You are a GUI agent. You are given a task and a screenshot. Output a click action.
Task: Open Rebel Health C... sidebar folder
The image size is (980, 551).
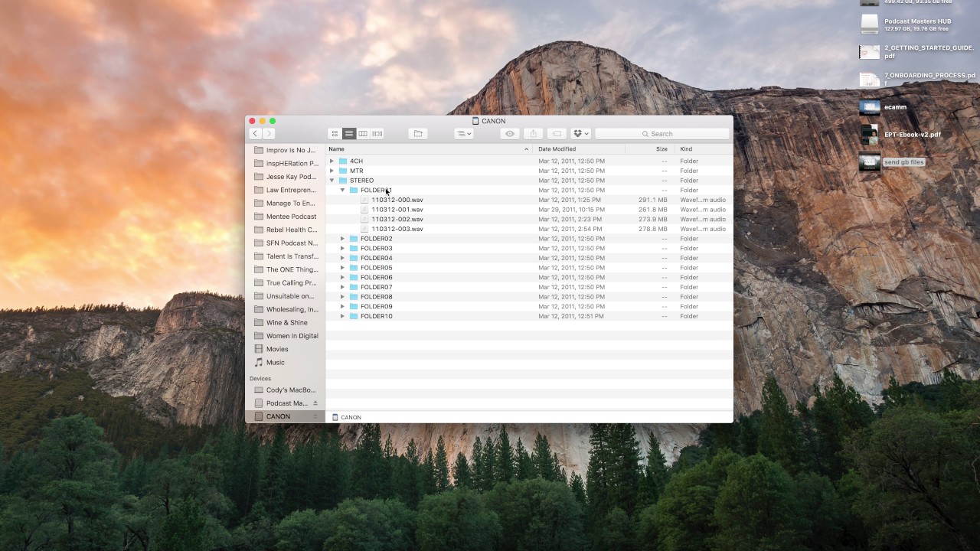[285, 230]
